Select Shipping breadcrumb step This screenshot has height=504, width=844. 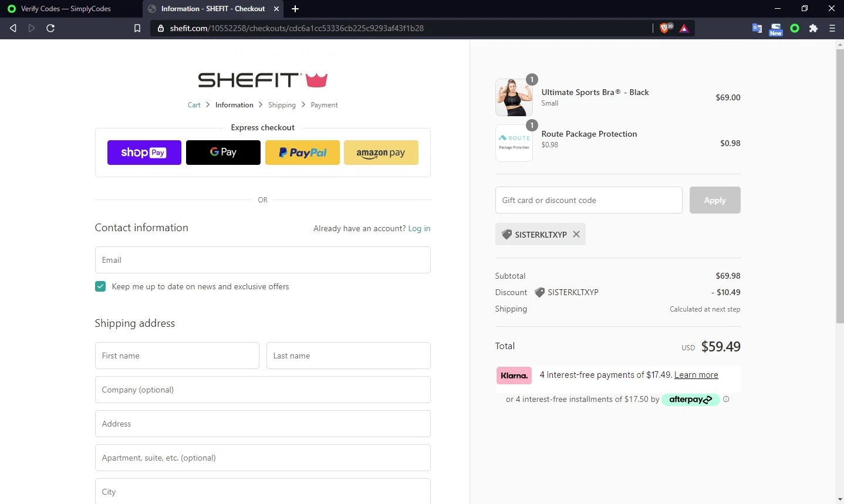pyautogui.click(x=282, y=105)
